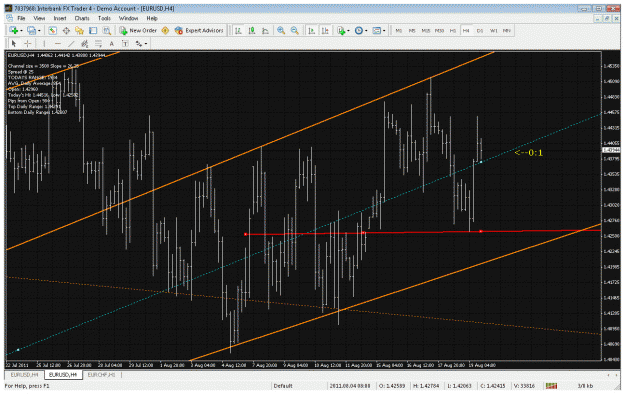This screenshot has width=625, height=394.
Task: Select the red horizontal line's right anchor
Action: click(x=481, y=231)
